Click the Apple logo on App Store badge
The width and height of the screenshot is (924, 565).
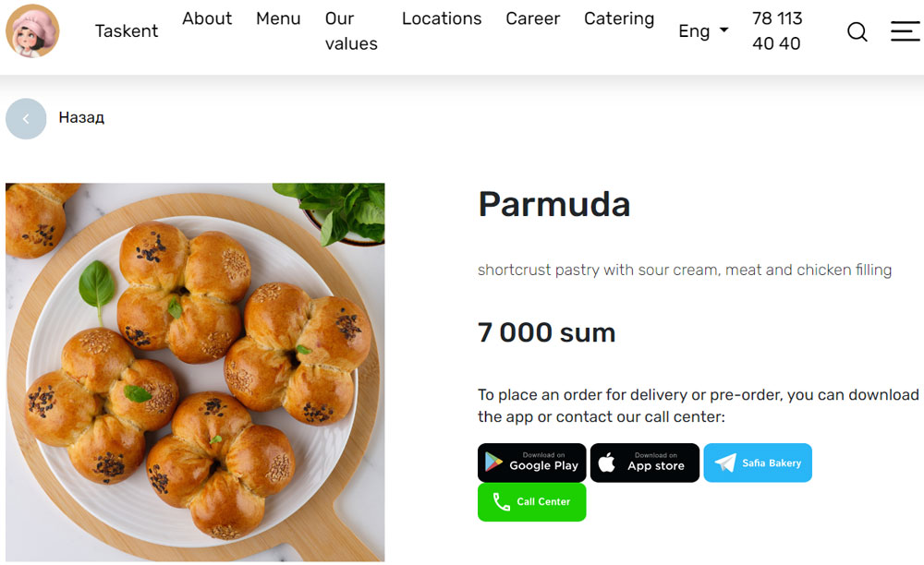coord(606,463)
